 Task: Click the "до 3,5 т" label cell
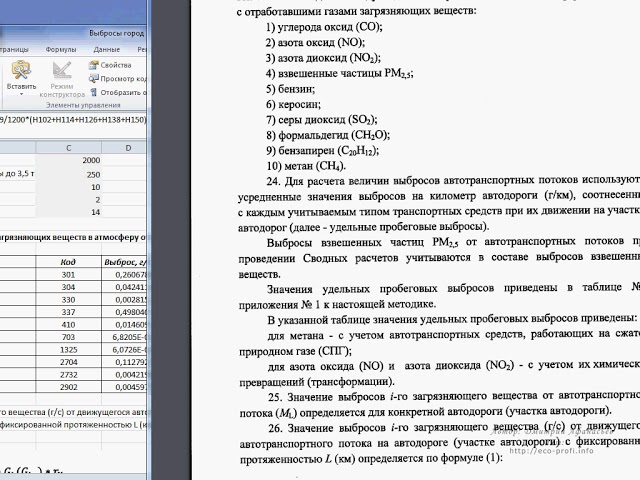click(18, 174)
